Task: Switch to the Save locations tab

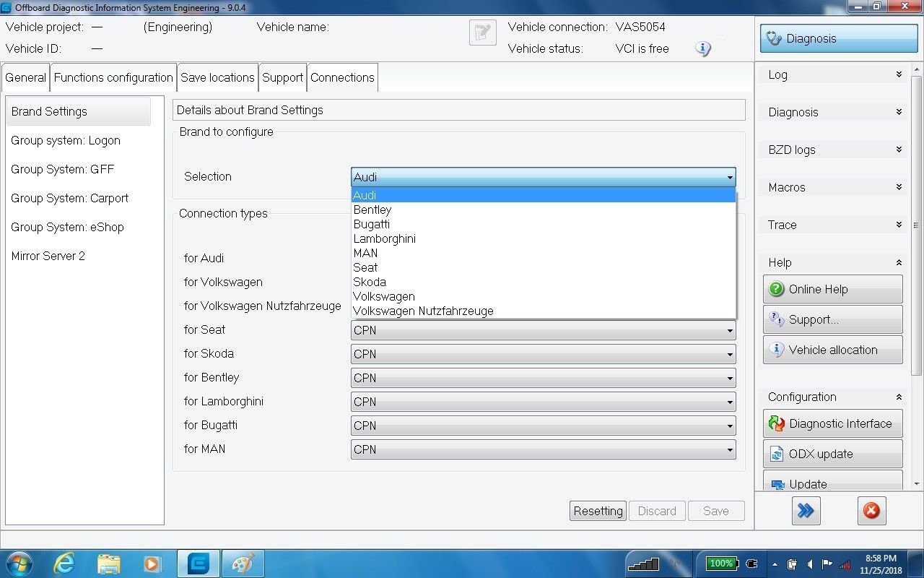Action: coord(217,77)
